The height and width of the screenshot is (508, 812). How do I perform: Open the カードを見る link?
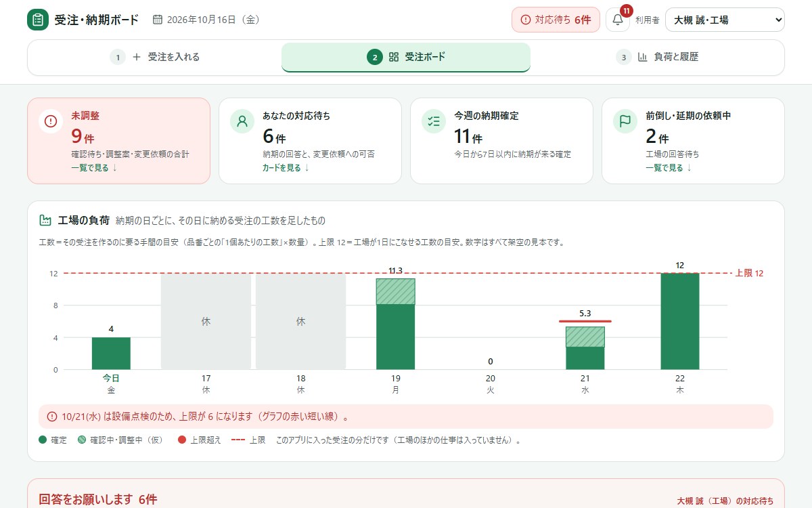coord(285,168)
